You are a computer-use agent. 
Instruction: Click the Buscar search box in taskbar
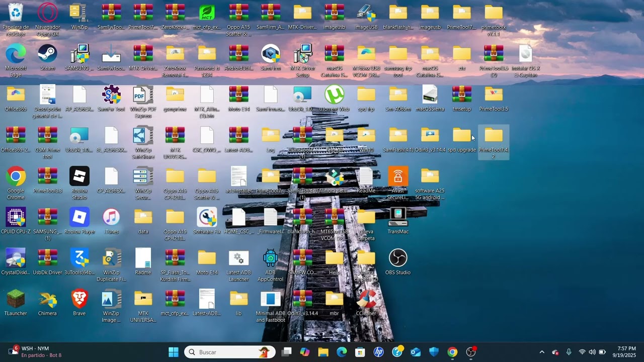coord(230,352)
